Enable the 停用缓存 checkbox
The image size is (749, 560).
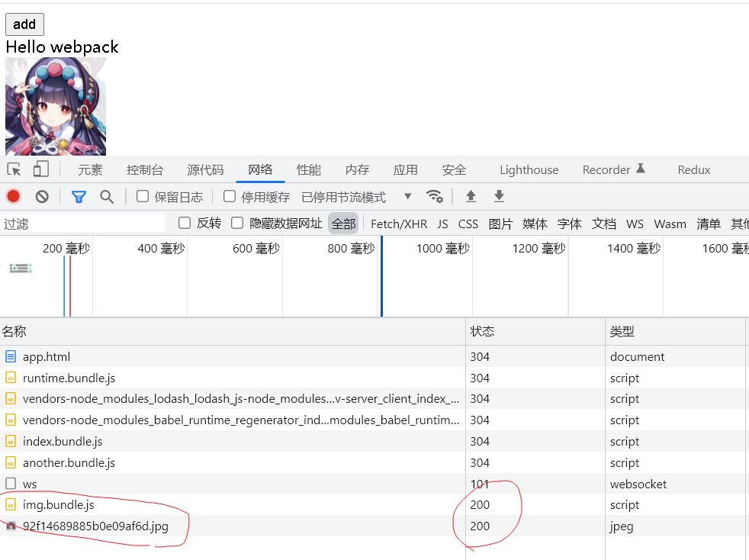coord(230,196)
